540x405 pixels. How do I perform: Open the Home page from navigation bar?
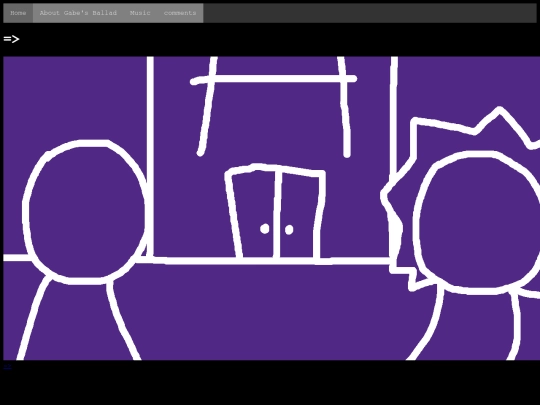[18, 13]
